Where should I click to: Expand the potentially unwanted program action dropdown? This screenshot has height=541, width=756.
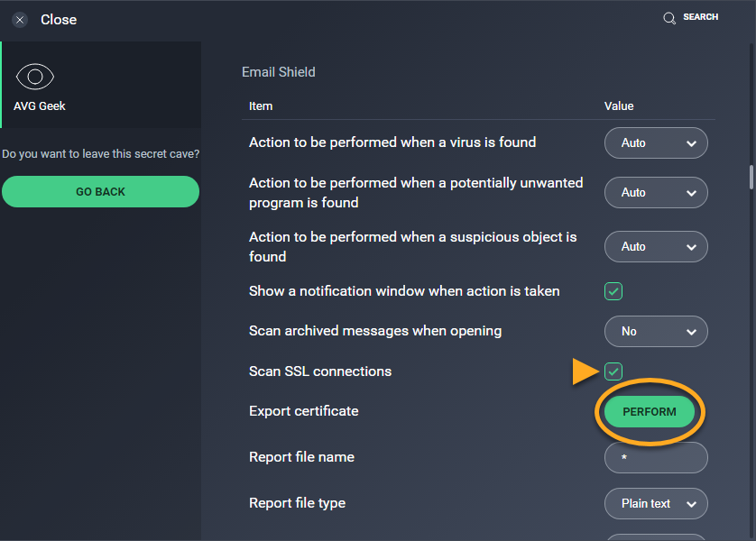pyautogui.click(x=656, y=192)
